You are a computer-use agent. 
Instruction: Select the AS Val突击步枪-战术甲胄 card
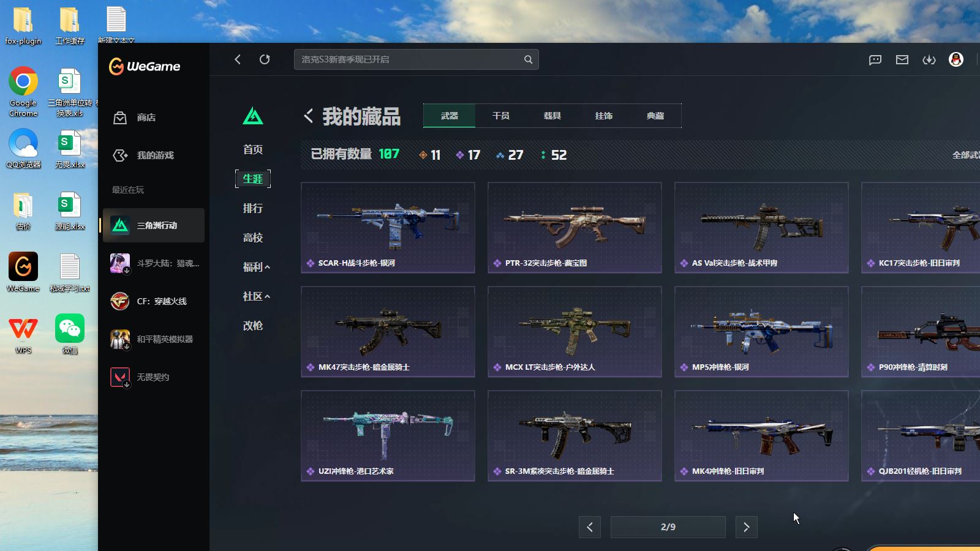click(761, 228)
